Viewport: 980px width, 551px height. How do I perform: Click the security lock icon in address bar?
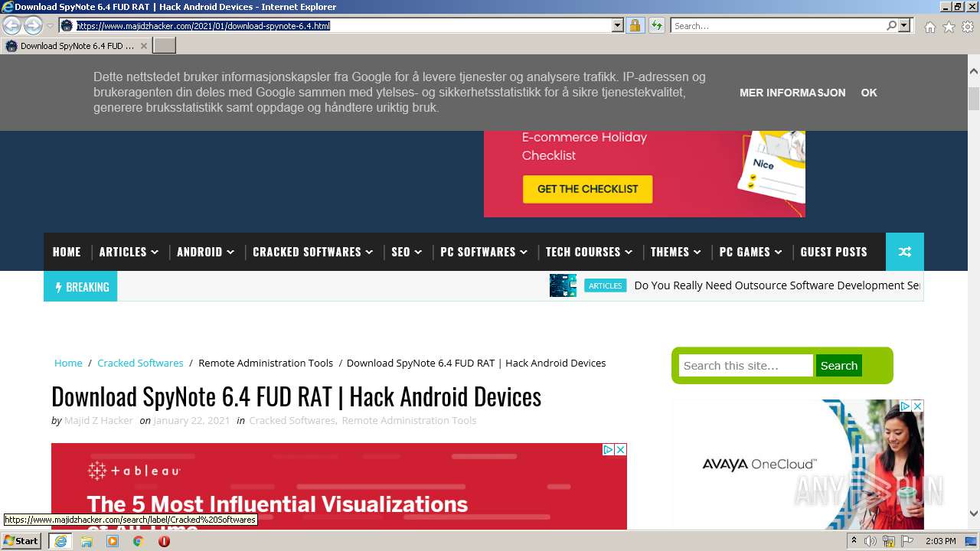pyautogui.click(x=635, y=25)
